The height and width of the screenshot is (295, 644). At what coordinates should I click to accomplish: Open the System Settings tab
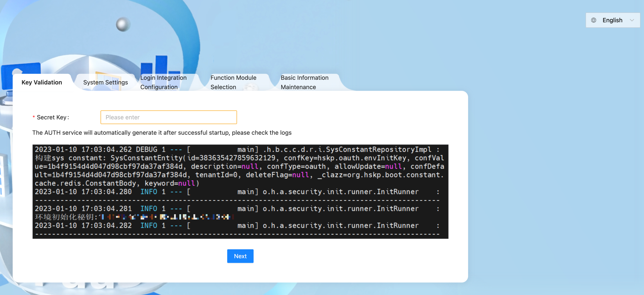pyautogui.click(x=105, y=82)
